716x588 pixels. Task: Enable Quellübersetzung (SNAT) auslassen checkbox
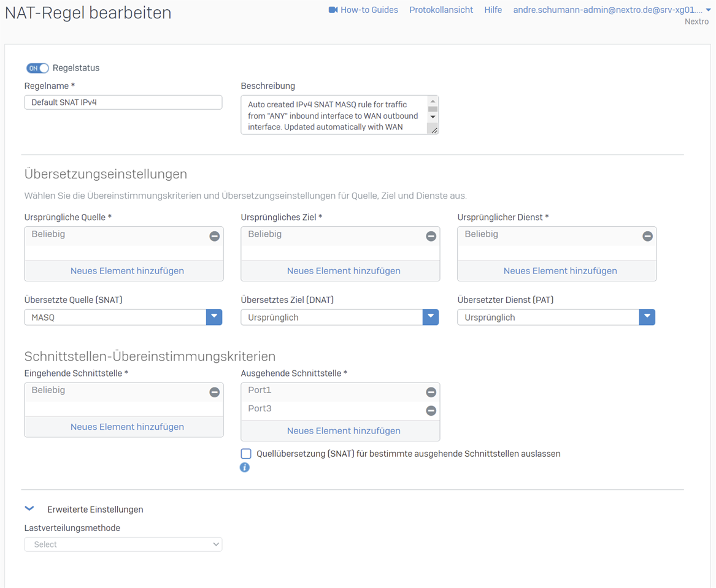[246, 454]
